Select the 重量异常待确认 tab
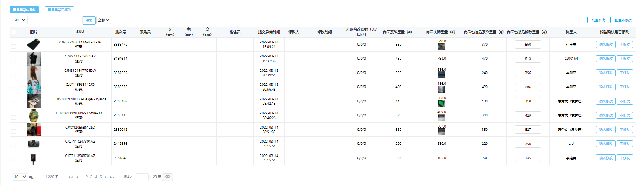The width and height of the screenshot is (644, 185). [x=24, y=10]
